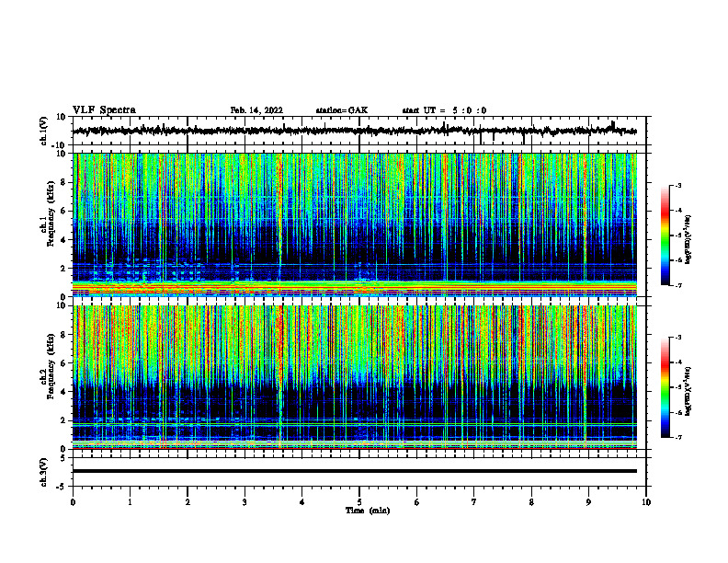This screenshot has width=728, height=563.
Task: Click the "Time (min)" axis label
Action: pos(368,511)
